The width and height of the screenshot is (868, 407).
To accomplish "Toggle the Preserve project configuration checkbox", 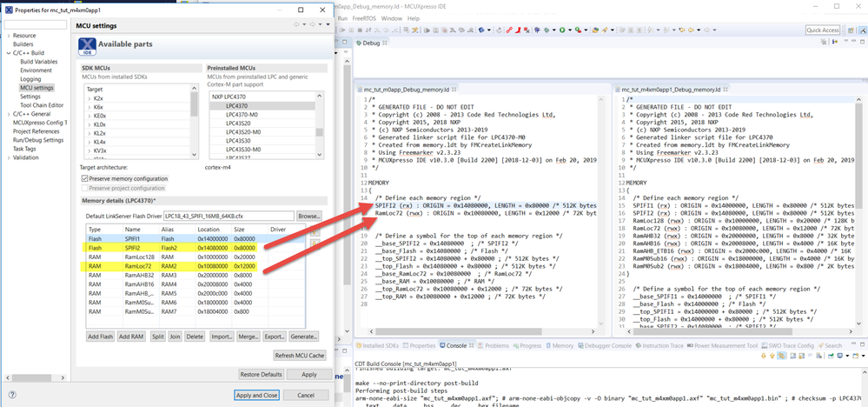I will [84, 188].
